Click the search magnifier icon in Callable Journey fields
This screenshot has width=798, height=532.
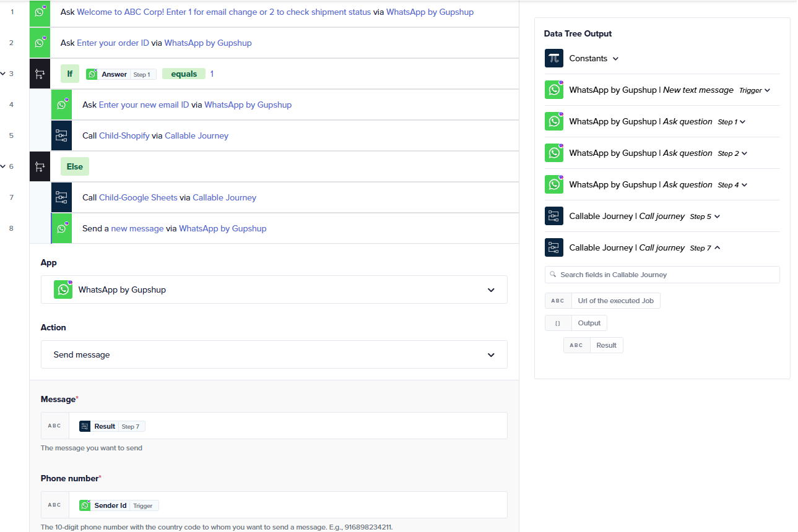click(x=553, y=274)
